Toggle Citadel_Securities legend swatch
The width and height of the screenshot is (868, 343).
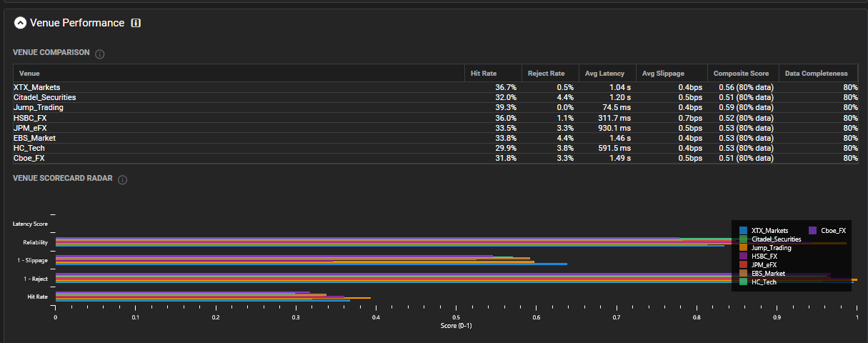click(744, 239)
